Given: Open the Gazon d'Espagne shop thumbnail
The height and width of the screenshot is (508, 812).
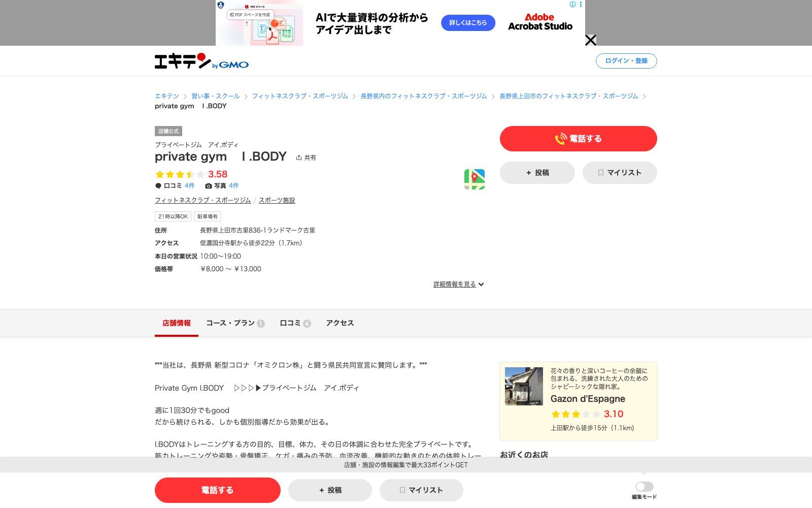Looking at the screenshot, I should (x=524, y=386).
